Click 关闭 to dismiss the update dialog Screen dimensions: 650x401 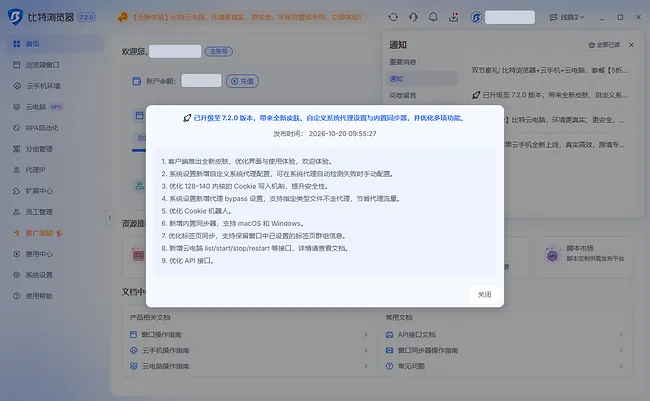click(x=484, y=294)
